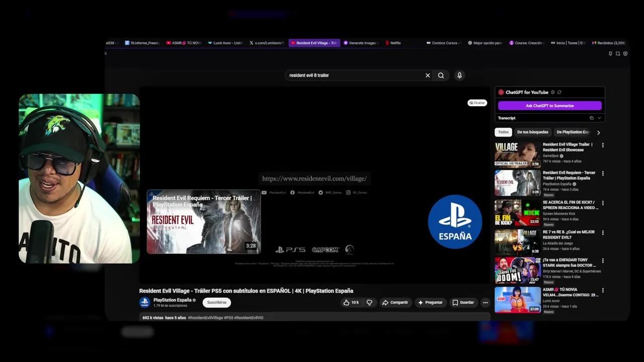
Task: Open the 'ASMR TÚ NOVIA' sidebar thumbnail
Action: pos(517,300)
